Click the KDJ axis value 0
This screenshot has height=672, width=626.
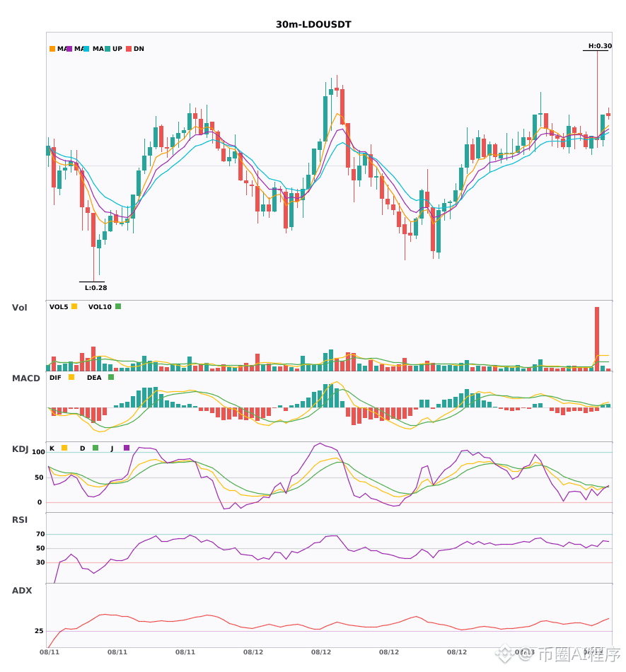[40, 502]
